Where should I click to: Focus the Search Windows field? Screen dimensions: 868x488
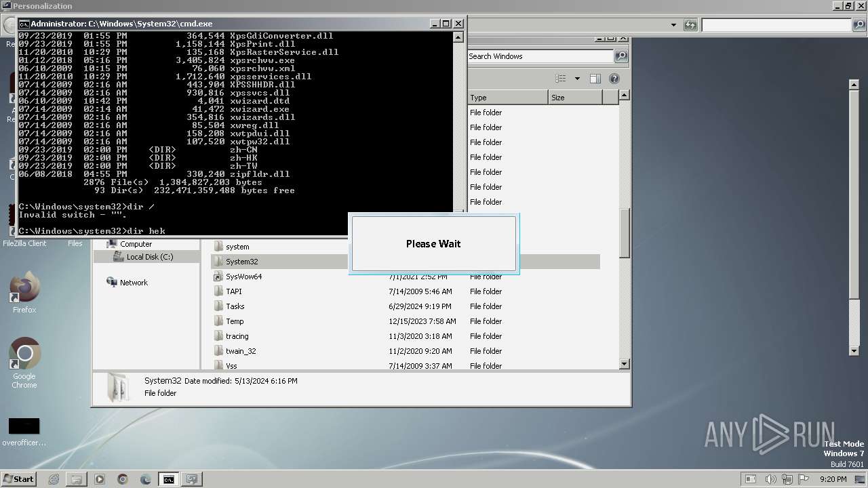[541, 56]
